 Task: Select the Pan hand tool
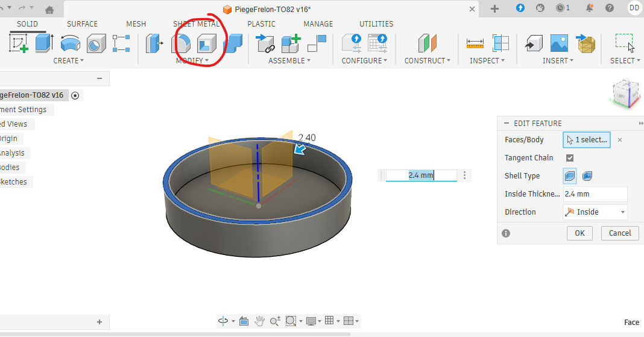click(259, 321)
